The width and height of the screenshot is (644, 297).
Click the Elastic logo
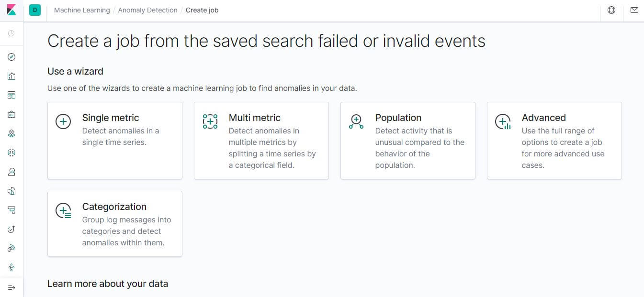pos(11,10)
